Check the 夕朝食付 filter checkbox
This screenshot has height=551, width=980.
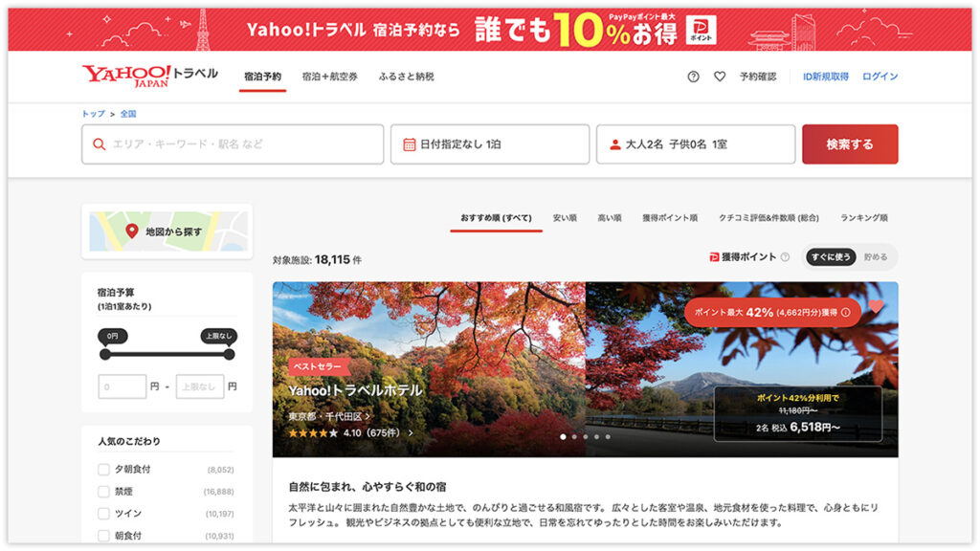(x=104, y=470)
